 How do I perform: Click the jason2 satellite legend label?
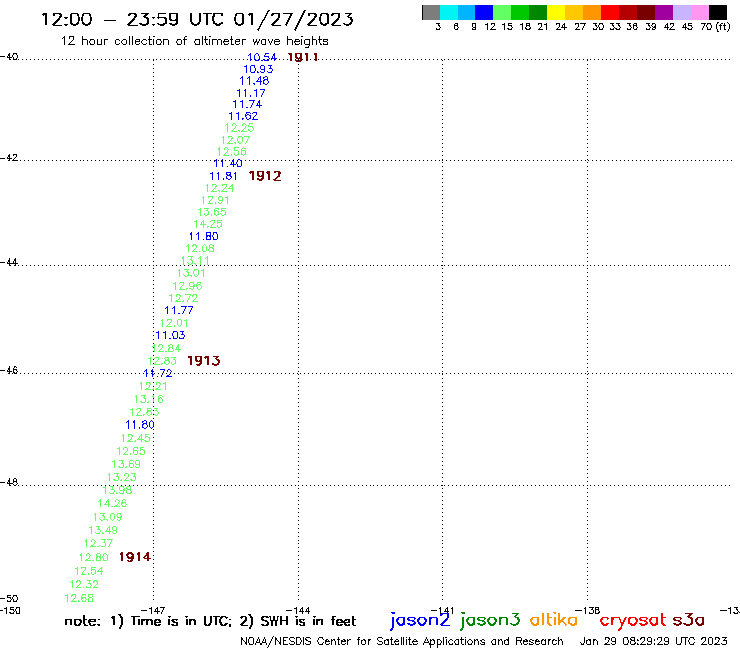420,620
